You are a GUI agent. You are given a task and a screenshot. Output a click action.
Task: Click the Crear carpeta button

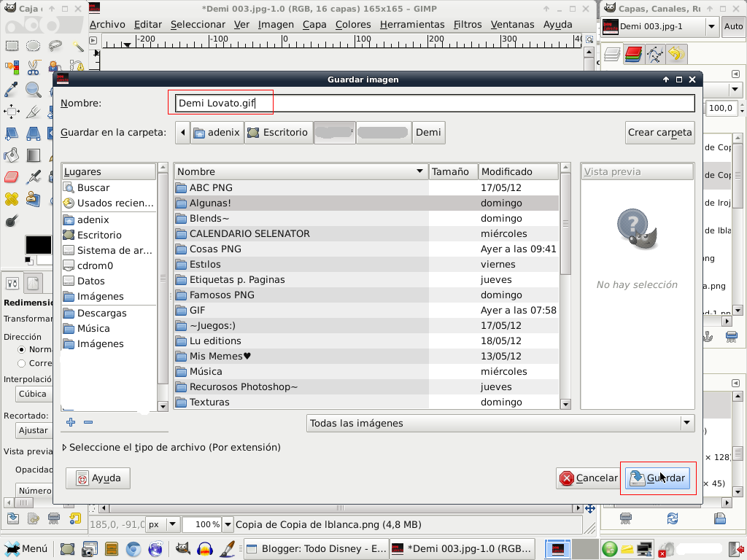659,133
